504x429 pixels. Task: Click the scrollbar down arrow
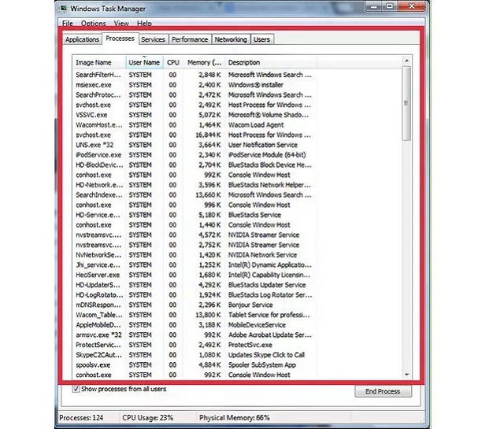pyautogui.click(x=406, y=375)
